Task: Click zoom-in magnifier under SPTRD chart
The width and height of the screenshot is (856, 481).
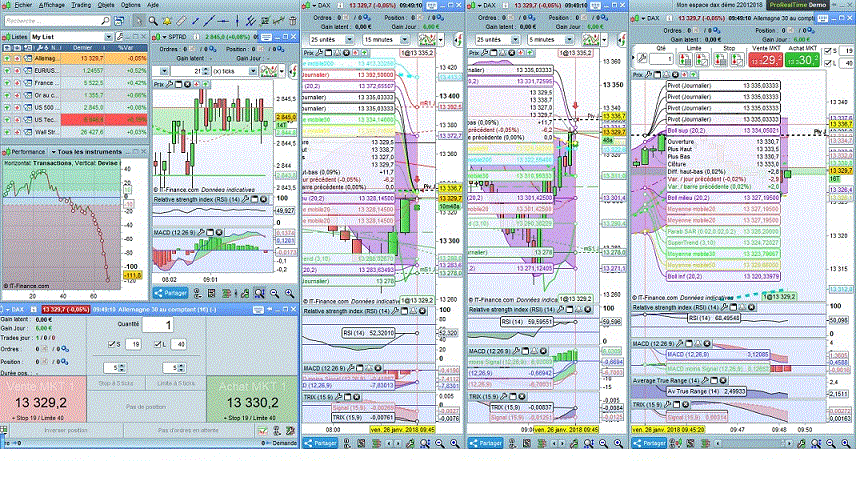Action: tap(289, 294)
